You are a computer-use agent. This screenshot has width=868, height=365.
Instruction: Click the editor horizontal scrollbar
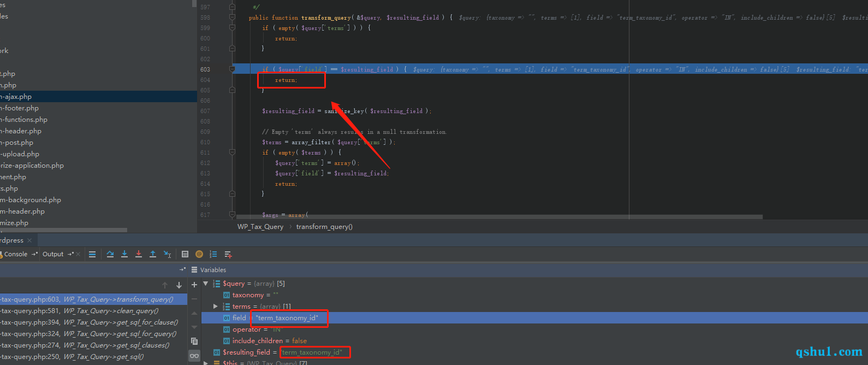tap(500, 217)
